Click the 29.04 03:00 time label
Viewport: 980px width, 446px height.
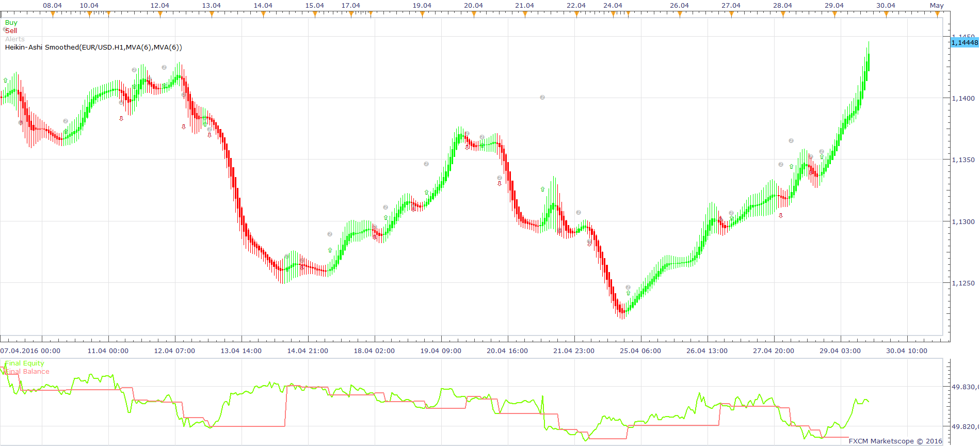click(x=840, y=351)
